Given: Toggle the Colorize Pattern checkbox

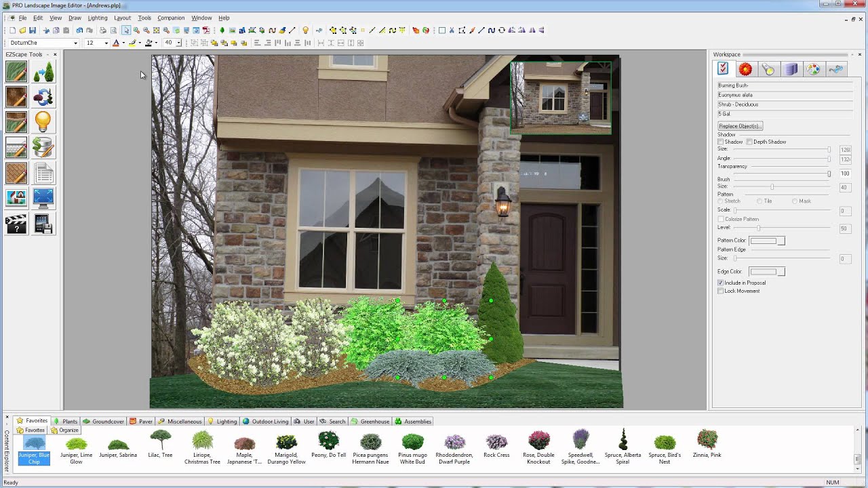Looking at the screenshot, I should (721, 219).
